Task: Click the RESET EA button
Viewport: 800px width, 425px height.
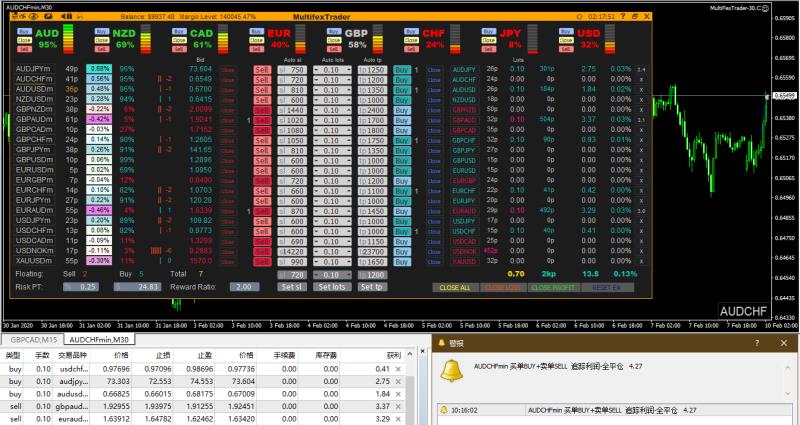Action: 606,288
